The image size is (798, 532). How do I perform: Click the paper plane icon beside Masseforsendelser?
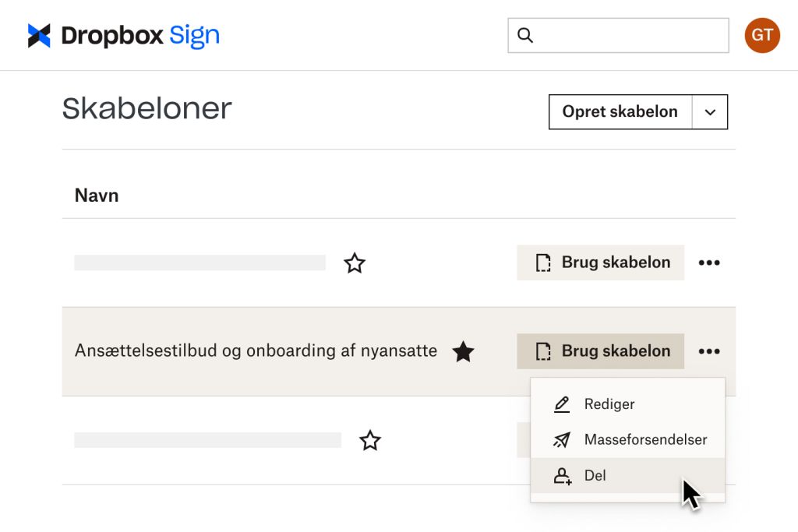(x=561, y=439)
